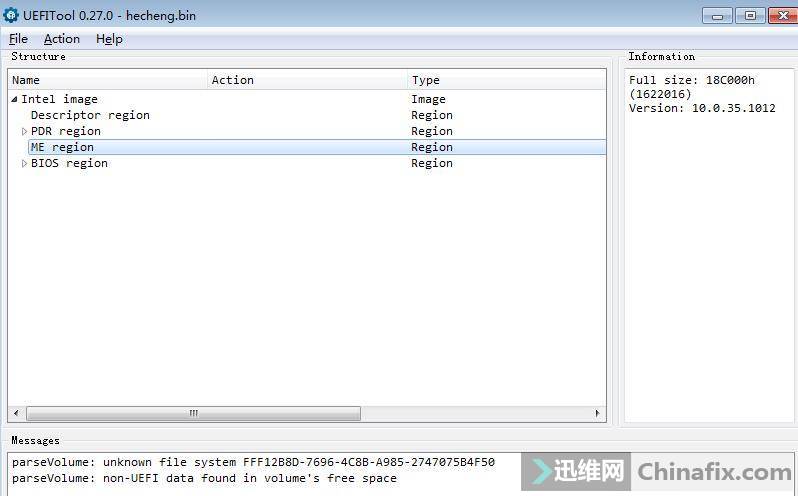Click the horizontal scrollbar thumb
This screenshot has width=798, height=496.
tap(193, 413)
